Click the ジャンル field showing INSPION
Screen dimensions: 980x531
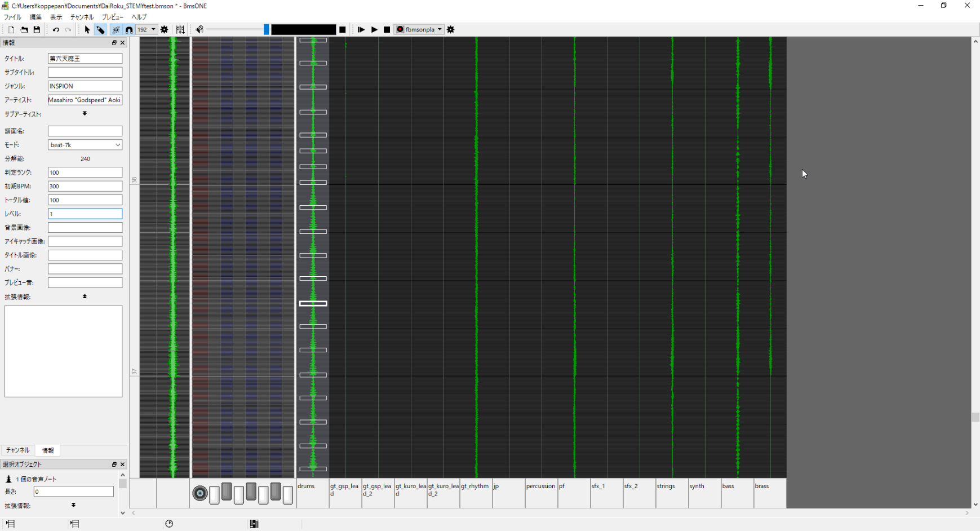click(85, 86)
